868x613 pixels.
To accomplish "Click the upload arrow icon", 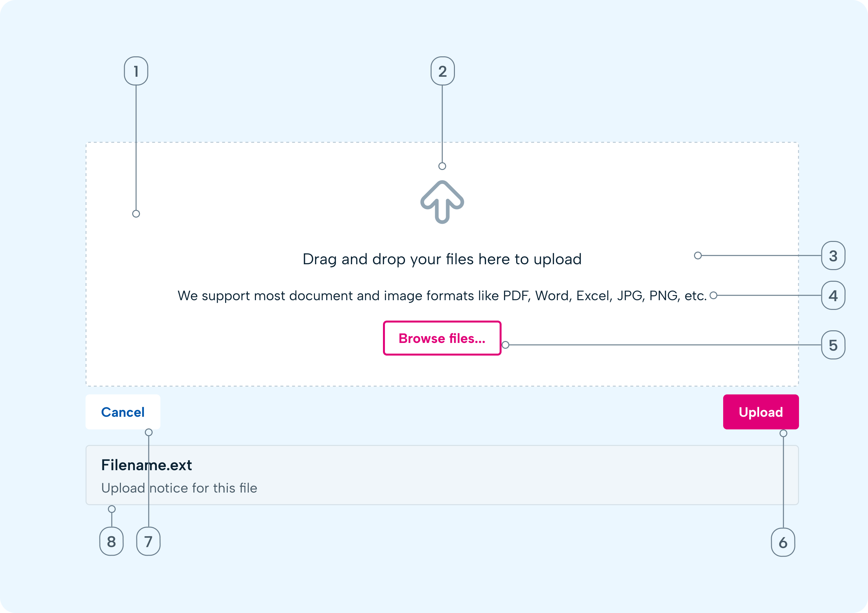I will tap(442, 202).
